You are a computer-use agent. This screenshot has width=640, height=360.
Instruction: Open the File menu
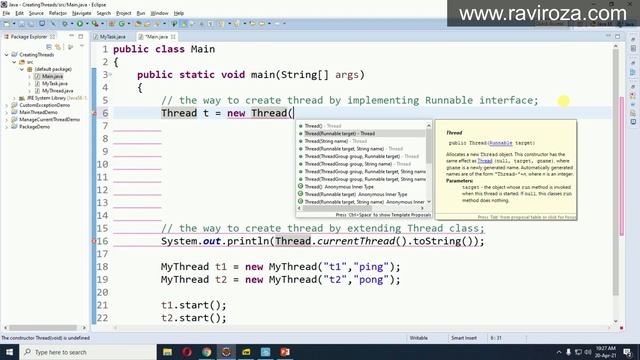6,13
